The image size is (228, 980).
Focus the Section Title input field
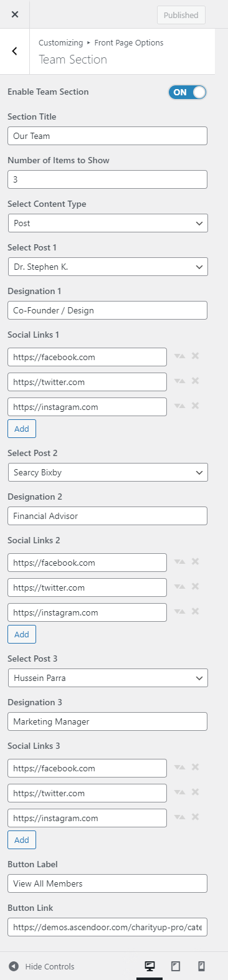(x=107, y=136)
